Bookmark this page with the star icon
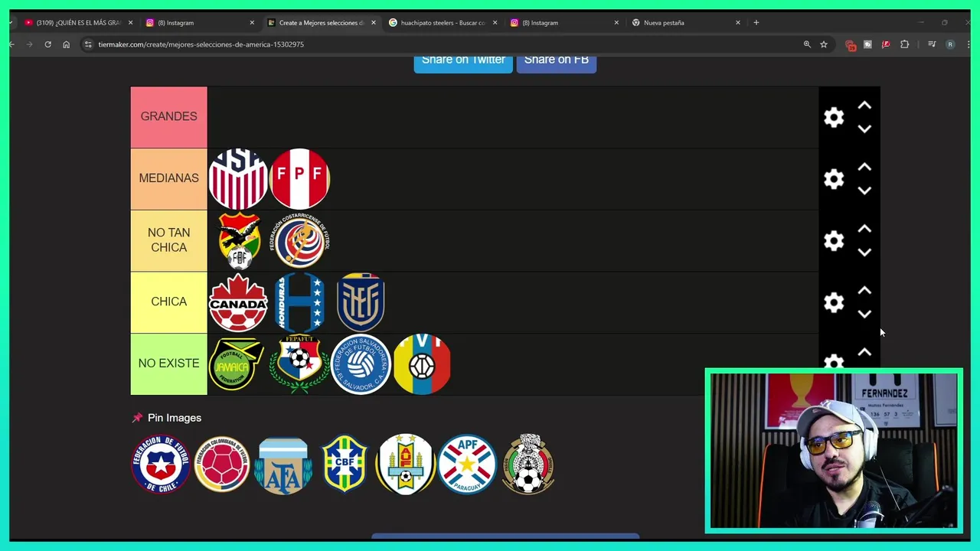This screenshot has width=980, height=551. coord(824,44)
